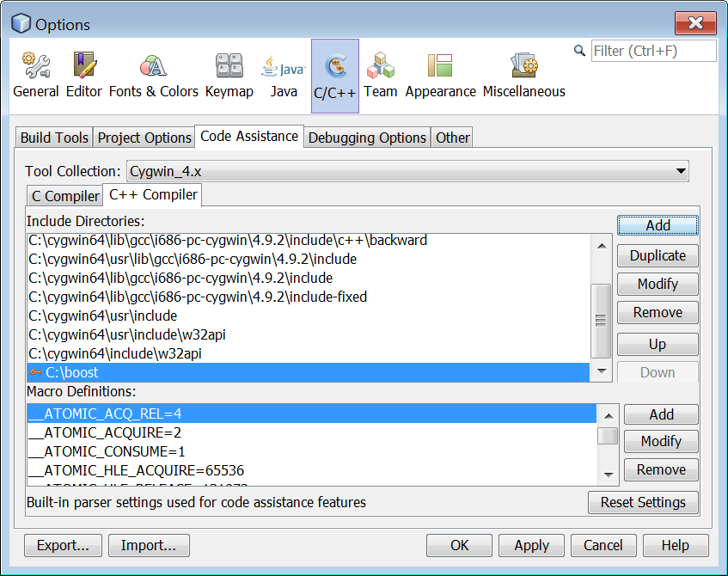This screenshot has height=576, width=728.
Task: Open the Fonts & Colors category
Action: tap(154, 76)
